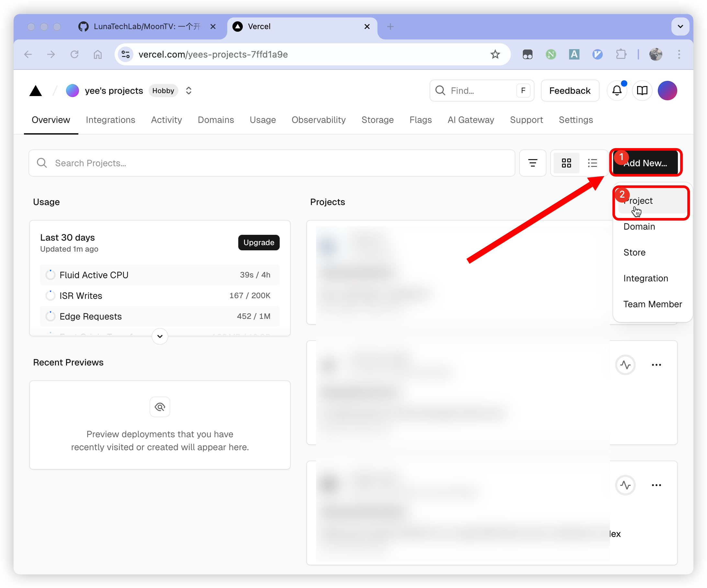Viewport: 707px width, 588px height.
Task: Open the browser extensions puzzle icon
Action: pyautogui.click(x=621, y=54)
